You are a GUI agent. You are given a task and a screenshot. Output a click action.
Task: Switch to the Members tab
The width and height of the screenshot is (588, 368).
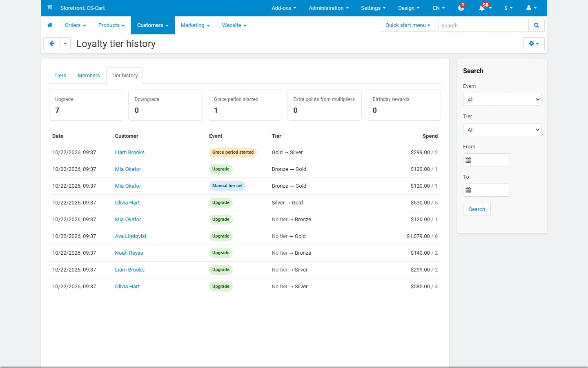coord(89,76)
